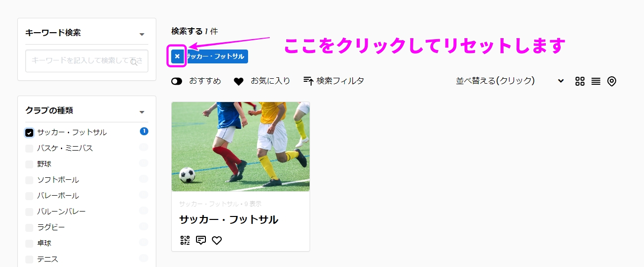Switch to list view layout icon
644x267 pixels.
click(596, 81)
